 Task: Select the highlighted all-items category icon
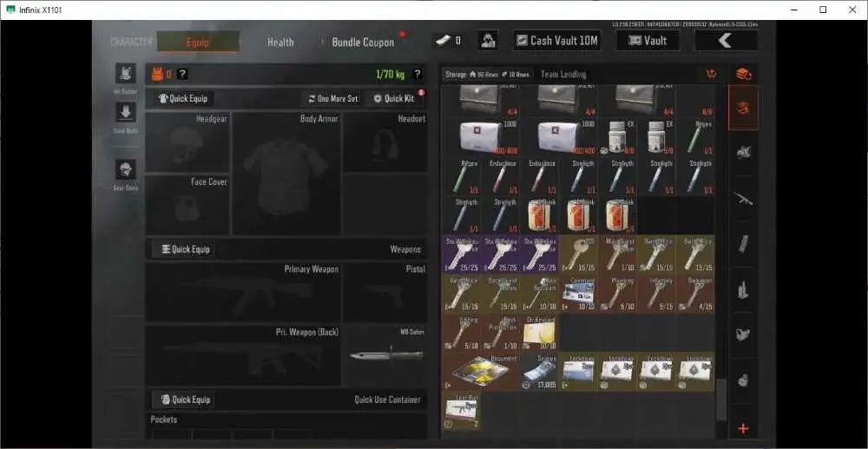pyautogui.click(x=744, y=108)
